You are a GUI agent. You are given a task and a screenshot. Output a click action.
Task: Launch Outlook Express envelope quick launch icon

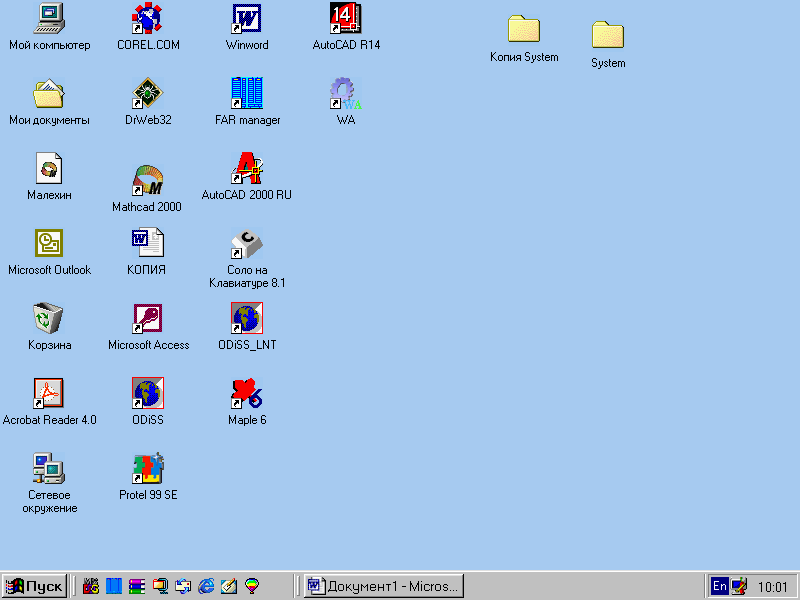pyautogui.click(x=183, y=586)
